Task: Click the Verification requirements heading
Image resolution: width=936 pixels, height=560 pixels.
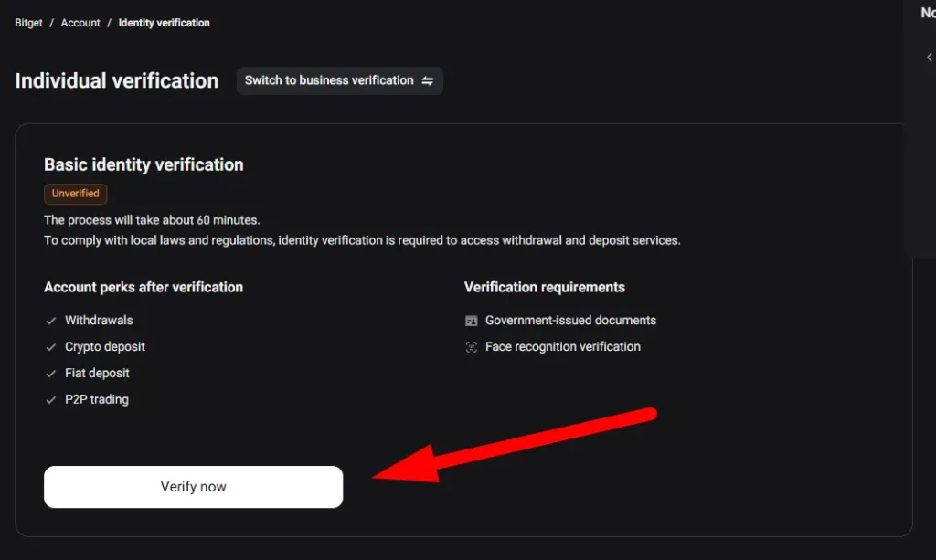Action: (x=545, y=287)
